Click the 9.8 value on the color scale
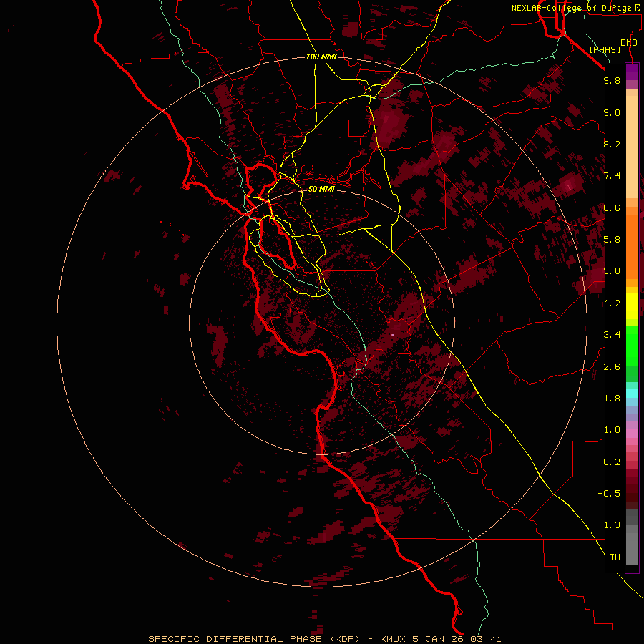 tap(612, 80)
